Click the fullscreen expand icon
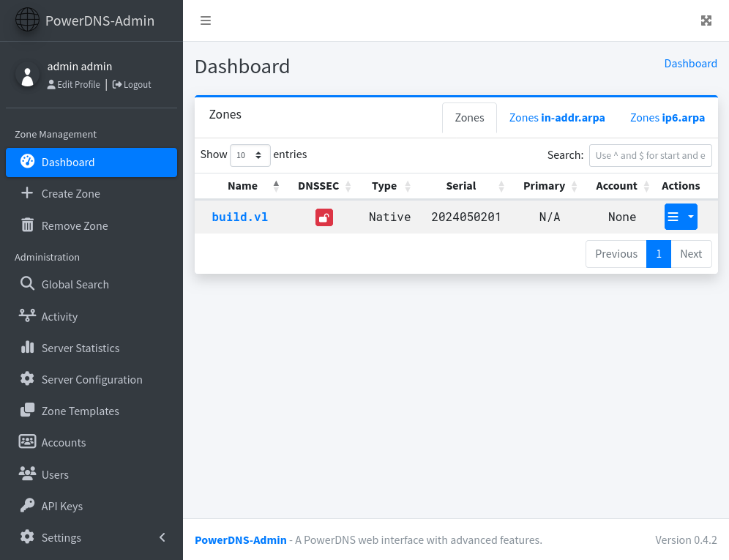729x560 pixels. tap(706, 20)
